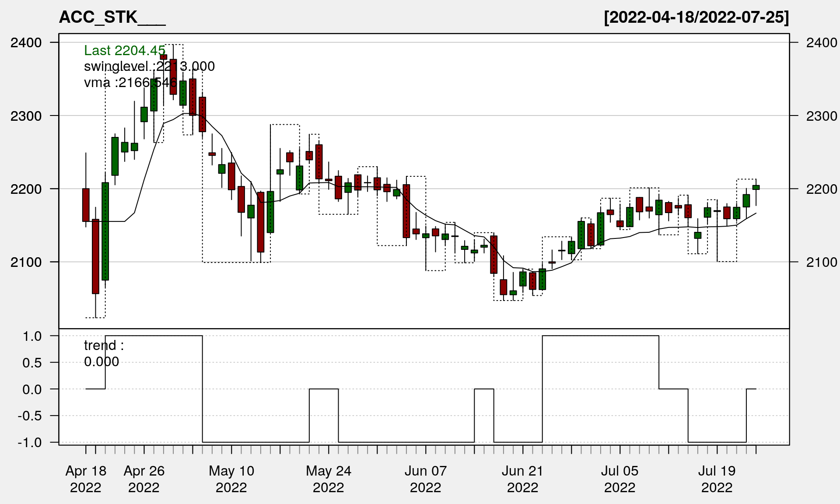
Task: Click the trend indicator label
Action: point(104,346)
